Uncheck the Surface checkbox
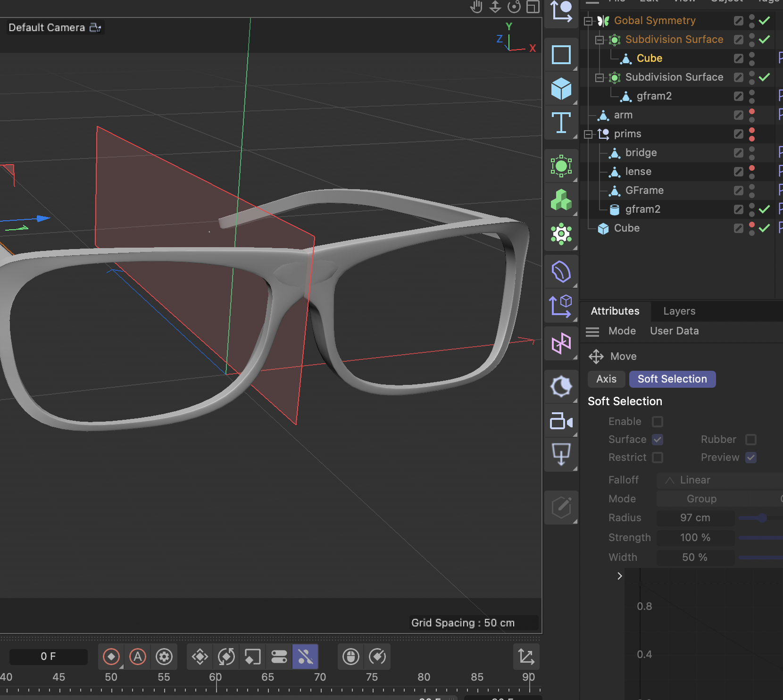The image size is (783, 700). pos(658,440)
